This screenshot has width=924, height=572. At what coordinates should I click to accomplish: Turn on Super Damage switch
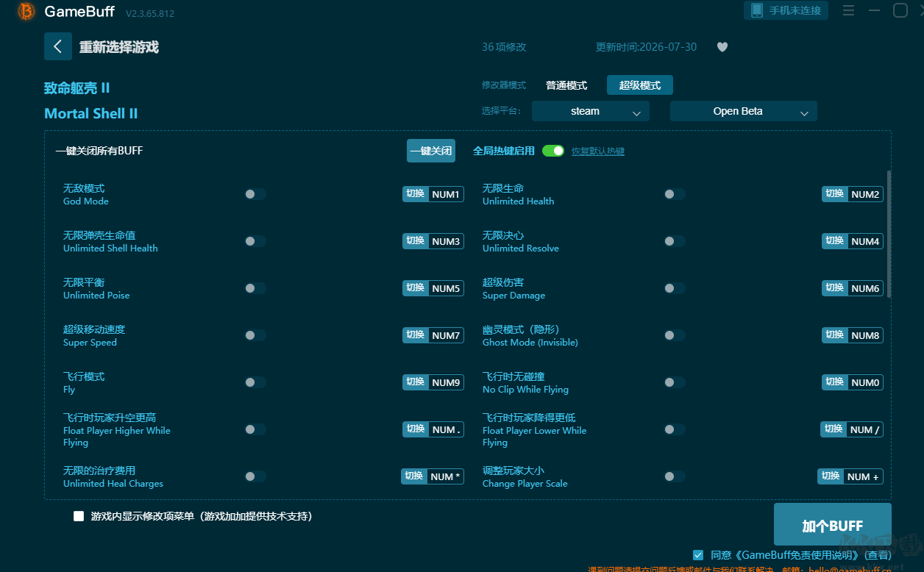click(x=675, y=288)
